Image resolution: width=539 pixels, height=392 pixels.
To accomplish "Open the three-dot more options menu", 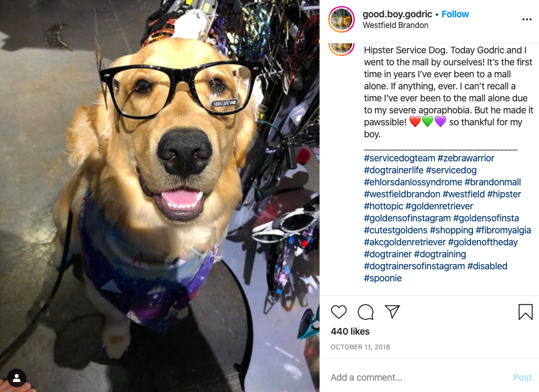I will (x=526, y=19).
